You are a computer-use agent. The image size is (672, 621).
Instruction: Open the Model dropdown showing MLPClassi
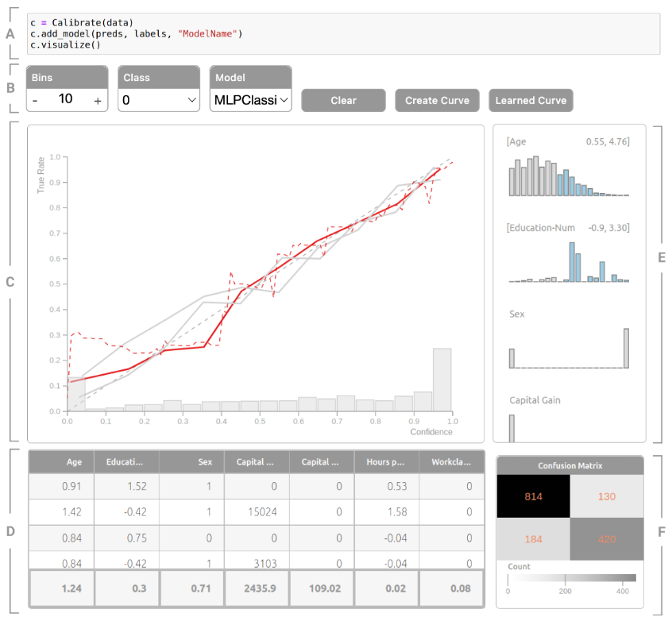coord(251,100)
